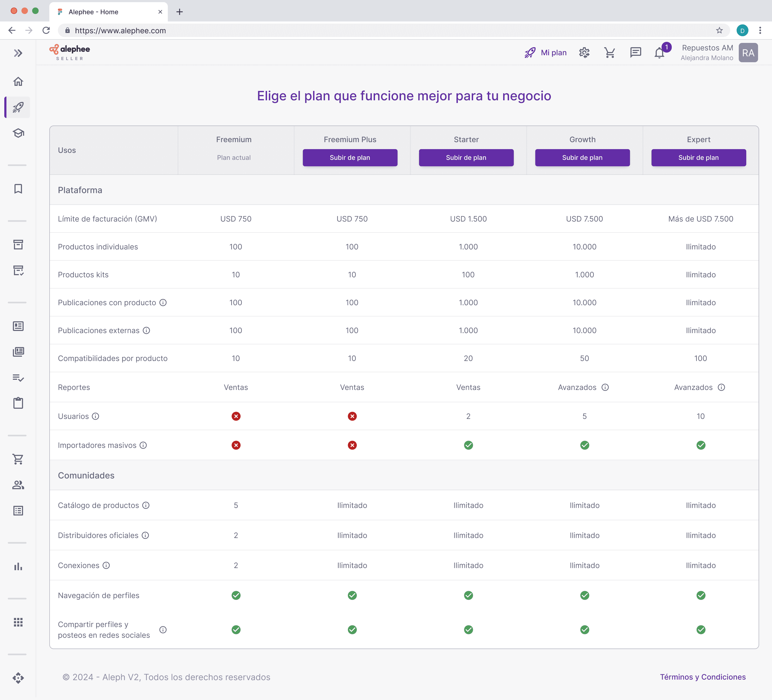Image resolution: width=772 pixels, height=700 pixels.
Task: Open the settings gear in header
Action: (x=584, y=53)
